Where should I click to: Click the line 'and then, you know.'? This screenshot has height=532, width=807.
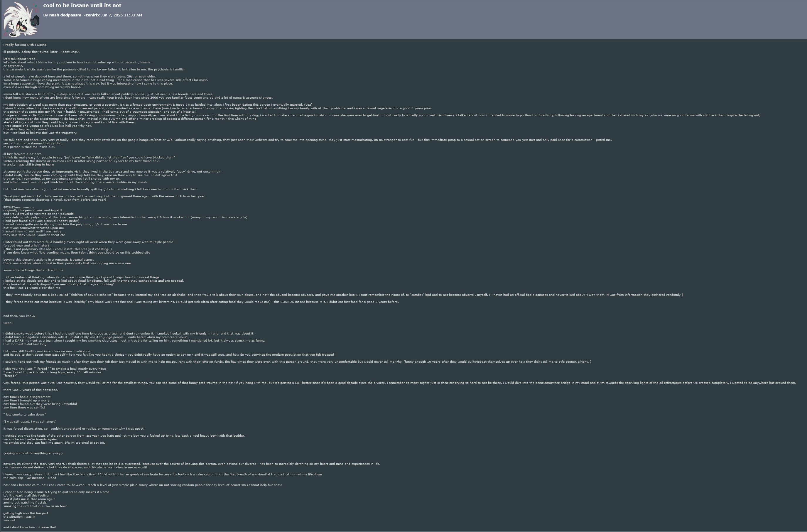pyautogui.click(x=19, y=316)
